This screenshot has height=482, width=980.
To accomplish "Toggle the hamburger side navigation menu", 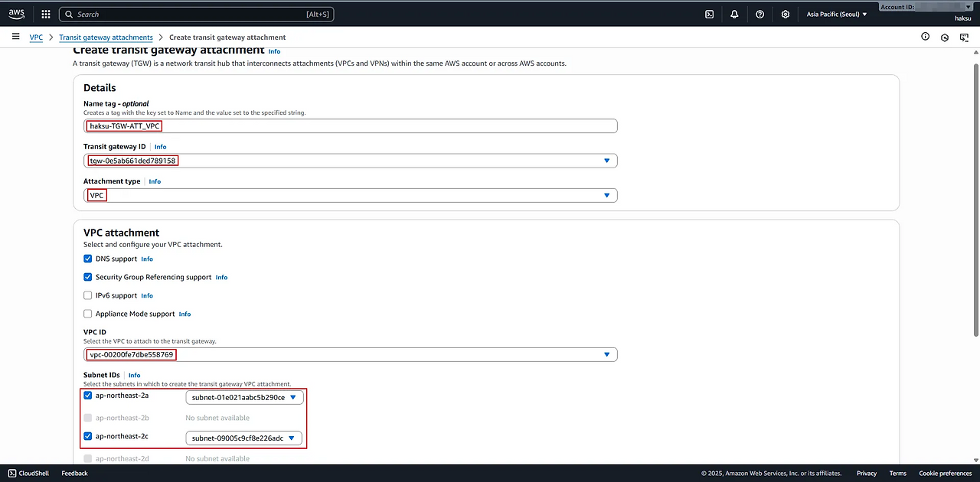I will coord(15,37).
